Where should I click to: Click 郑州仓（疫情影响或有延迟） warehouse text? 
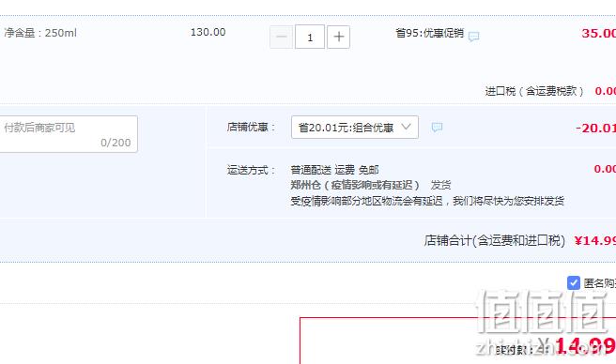click(356, 185)
